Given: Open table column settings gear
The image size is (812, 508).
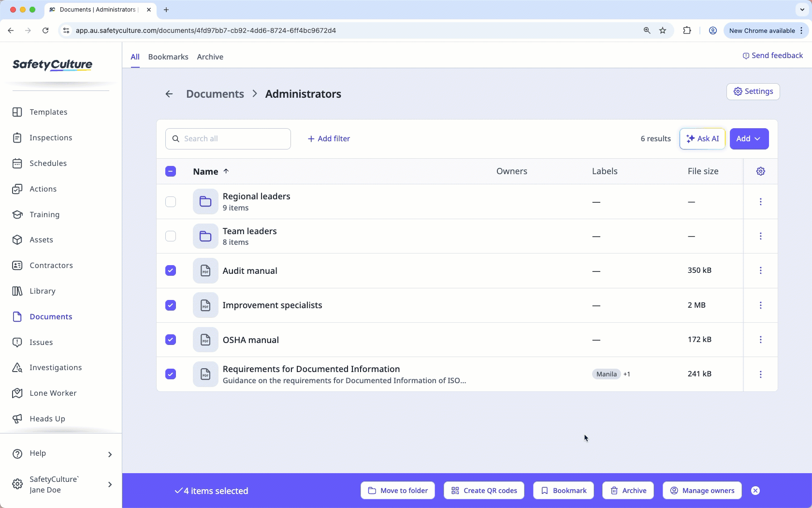Looking at the screenshot, I should coord(760,171).
